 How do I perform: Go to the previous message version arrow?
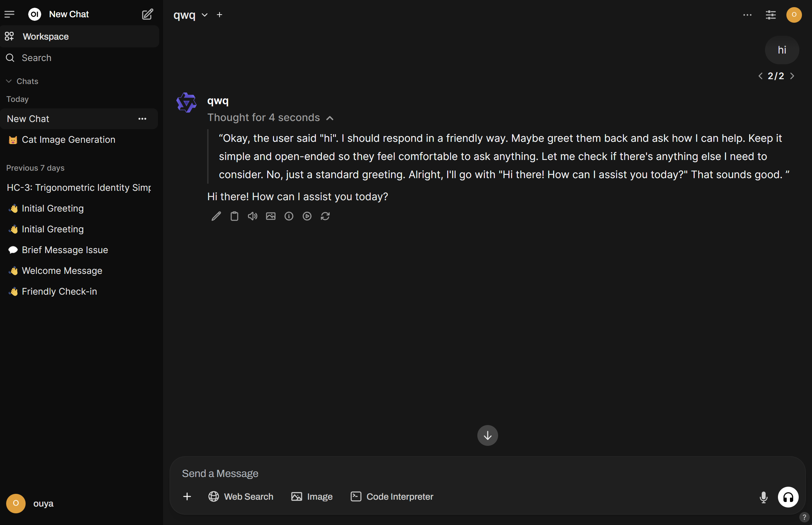click(760, 76)
